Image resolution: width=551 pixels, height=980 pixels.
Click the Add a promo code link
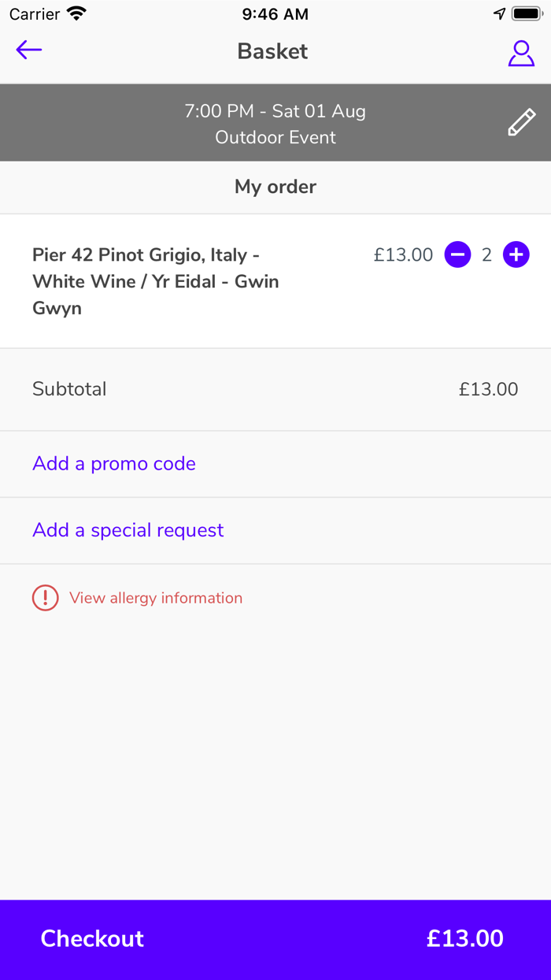click(x=114, y=463)
